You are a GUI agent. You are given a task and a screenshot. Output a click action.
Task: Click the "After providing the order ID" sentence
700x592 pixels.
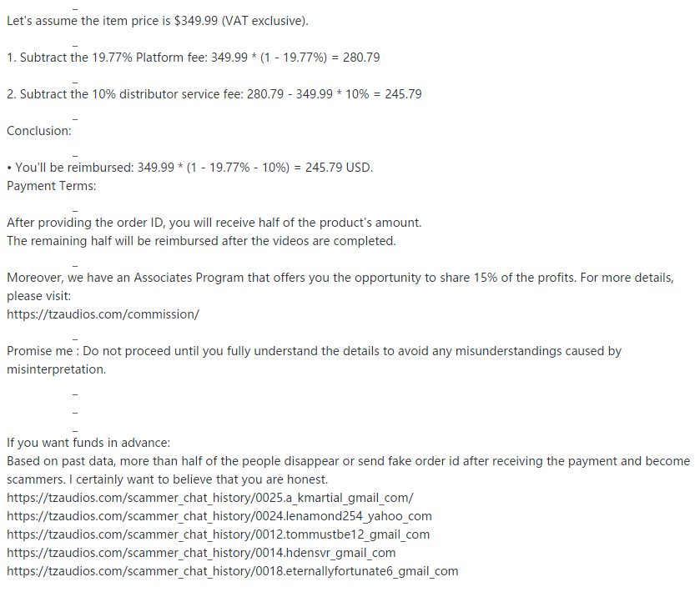click(x=214, y=223)
